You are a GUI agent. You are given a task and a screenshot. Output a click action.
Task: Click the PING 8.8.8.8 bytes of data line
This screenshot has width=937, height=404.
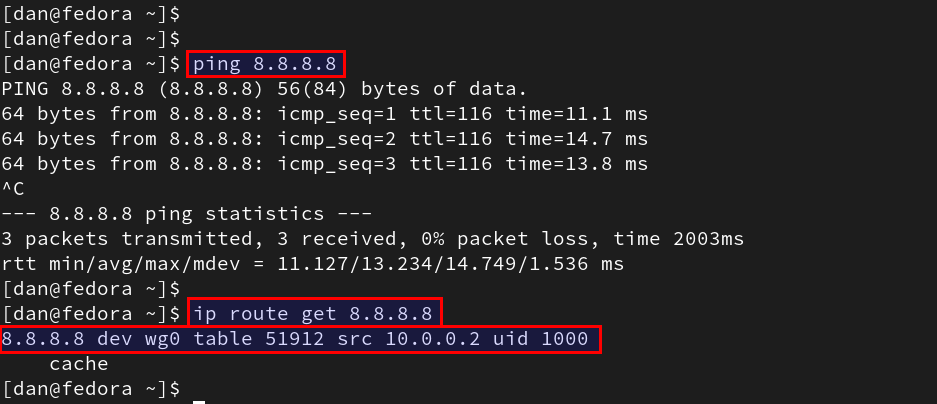(264, 89)
